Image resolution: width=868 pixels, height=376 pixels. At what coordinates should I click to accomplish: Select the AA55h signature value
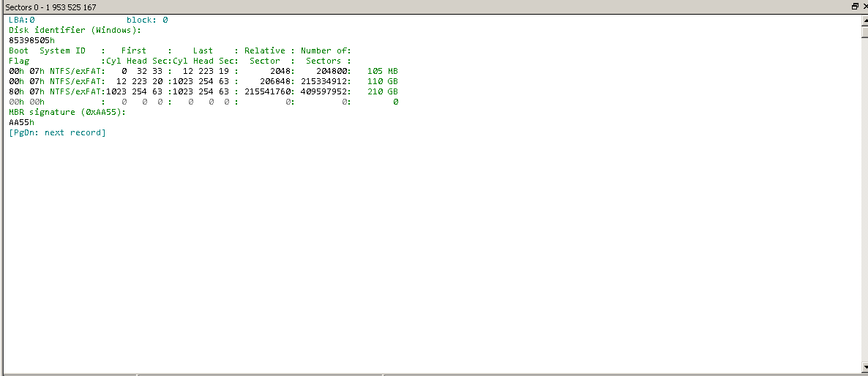click(x=21, y=122)
